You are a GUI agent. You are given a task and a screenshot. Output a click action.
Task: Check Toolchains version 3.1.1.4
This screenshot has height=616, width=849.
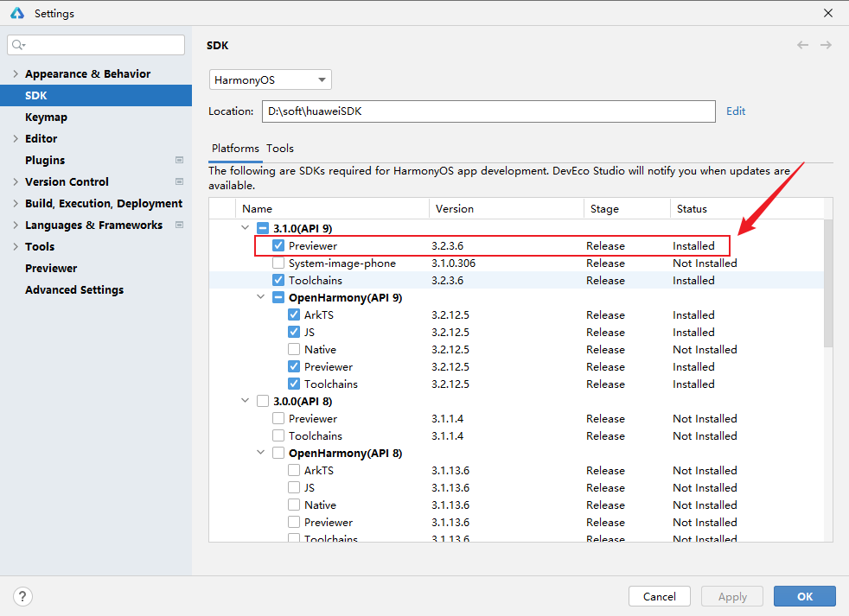pos(278,435)
